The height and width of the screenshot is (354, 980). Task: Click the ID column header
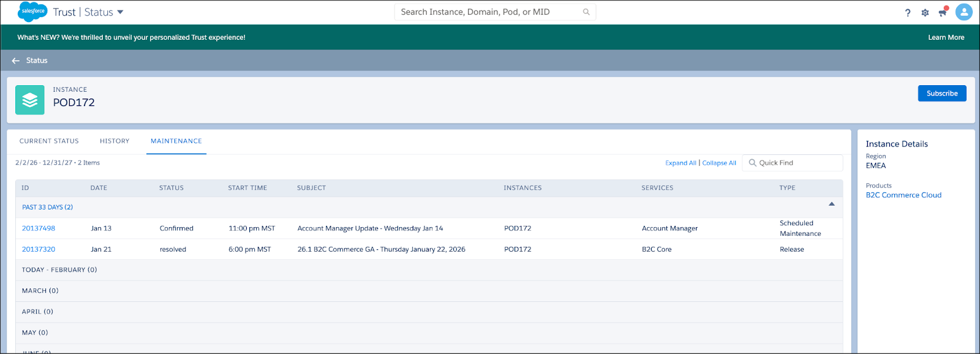(x=25, y=188)
